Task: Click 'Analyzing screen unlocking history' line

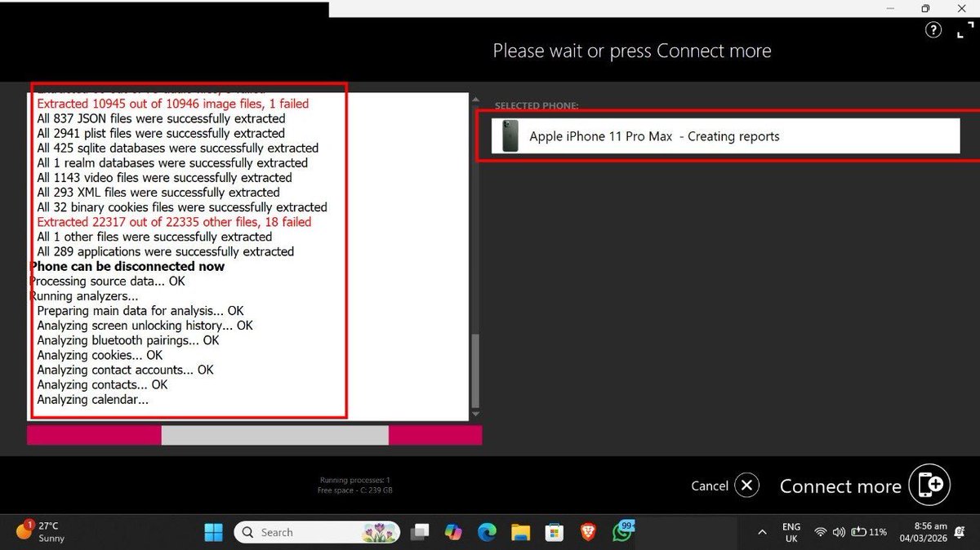Action: point(145,326)
